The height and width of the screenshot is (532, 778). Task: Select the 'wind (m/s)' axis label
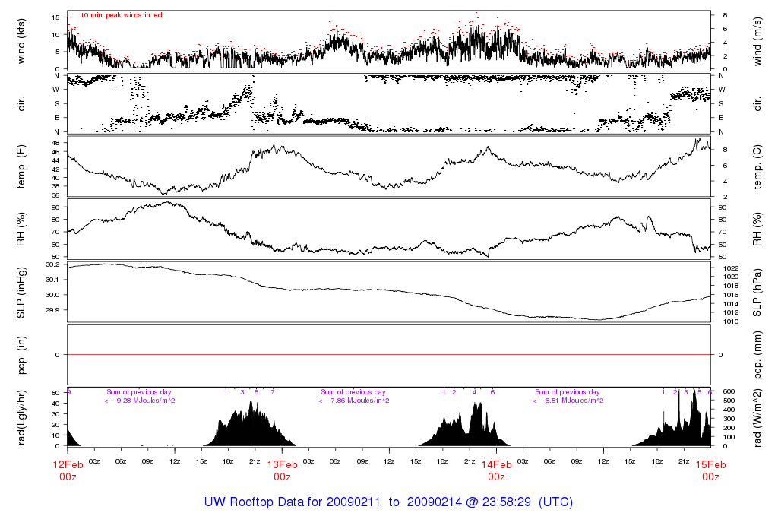coord(757,41)
